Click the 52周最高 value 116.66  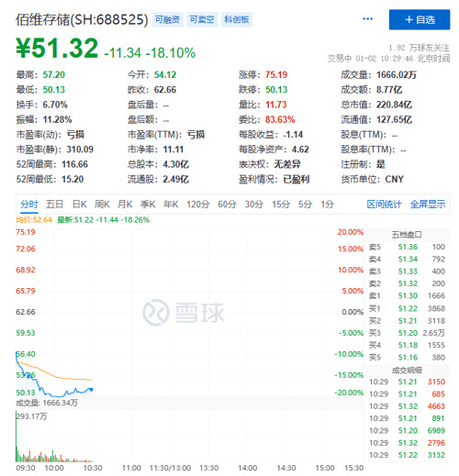(x=75, y=164)
